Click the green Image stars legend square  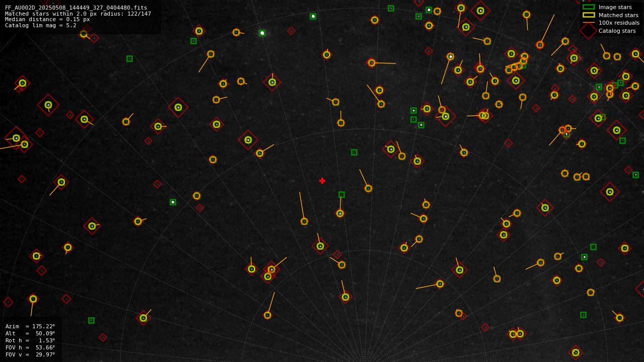pyautogui.click(x=589, y=7)
